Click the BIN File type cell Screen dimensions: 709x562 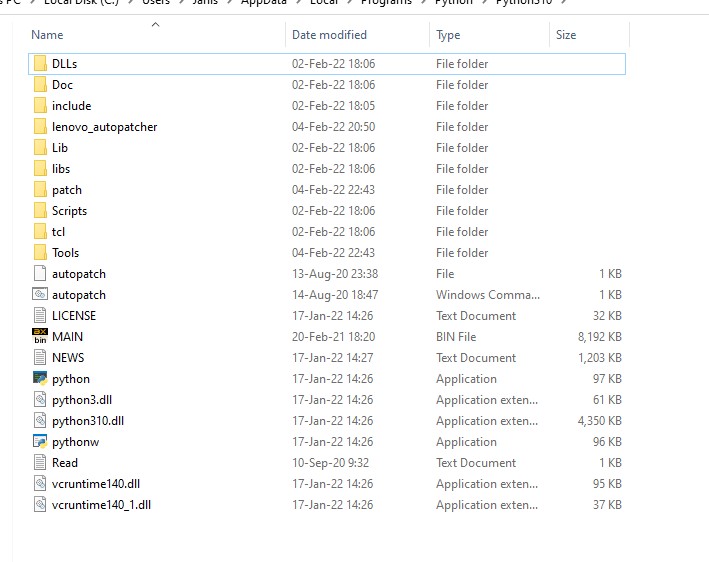tap(456, 336)
